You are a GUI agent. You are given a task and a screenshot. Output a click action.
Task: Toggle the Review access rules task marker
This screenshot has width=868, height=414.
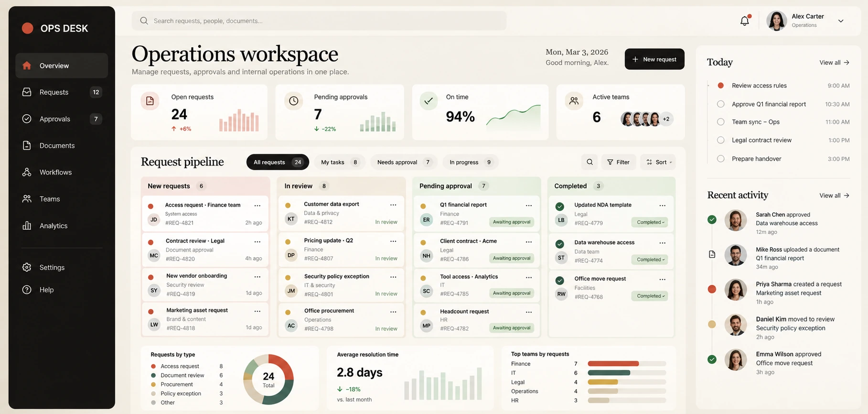click(721, 86)
